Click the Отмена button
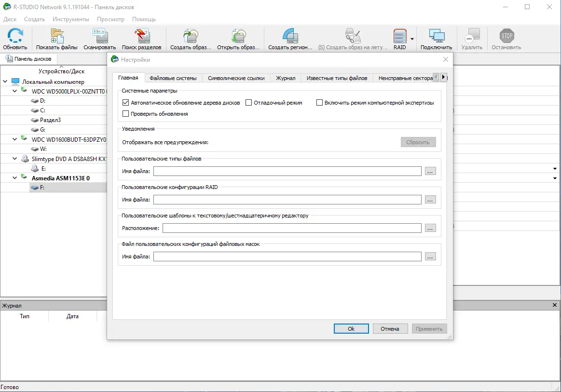This screenshot has height=392, width=561. [390, 329]
